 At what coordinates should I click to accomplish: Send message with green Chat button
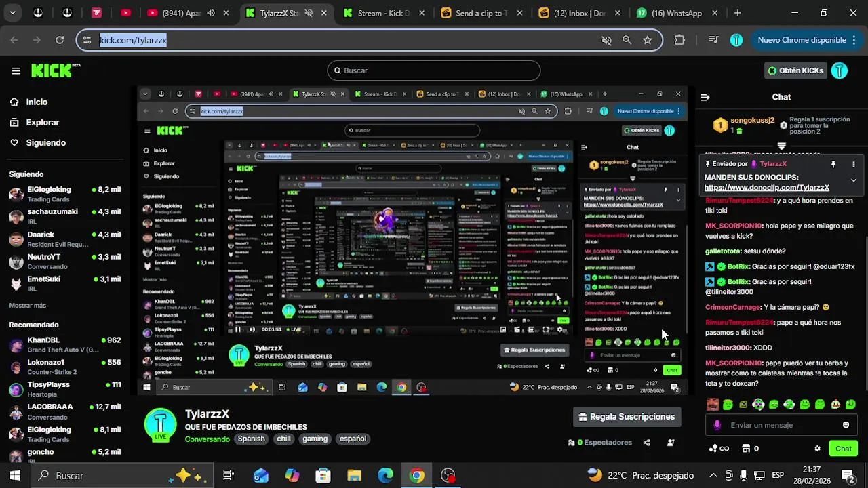[844, 449]
